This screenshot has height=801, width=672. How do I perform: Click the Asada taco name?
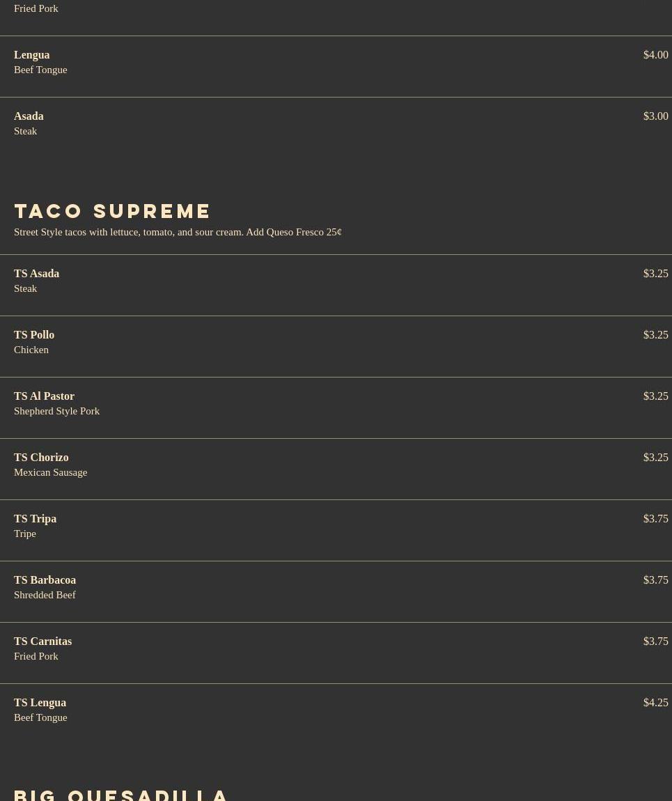29,116
